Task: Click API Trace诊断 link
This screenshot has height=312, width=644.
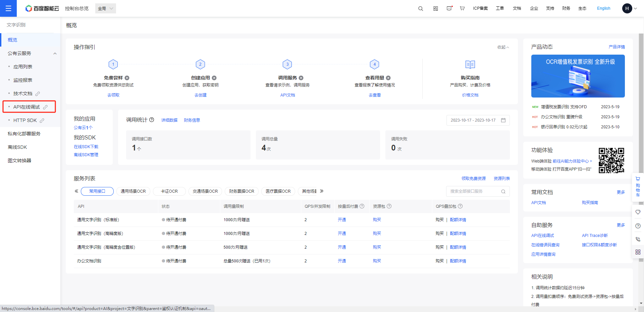Action: pos(595,236)
